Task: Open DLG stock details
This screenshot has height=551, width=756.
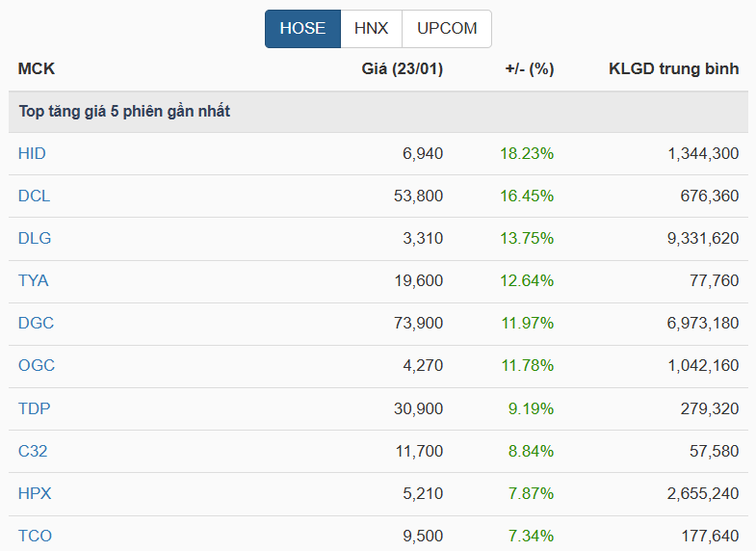Action: (x=34, y=238)
